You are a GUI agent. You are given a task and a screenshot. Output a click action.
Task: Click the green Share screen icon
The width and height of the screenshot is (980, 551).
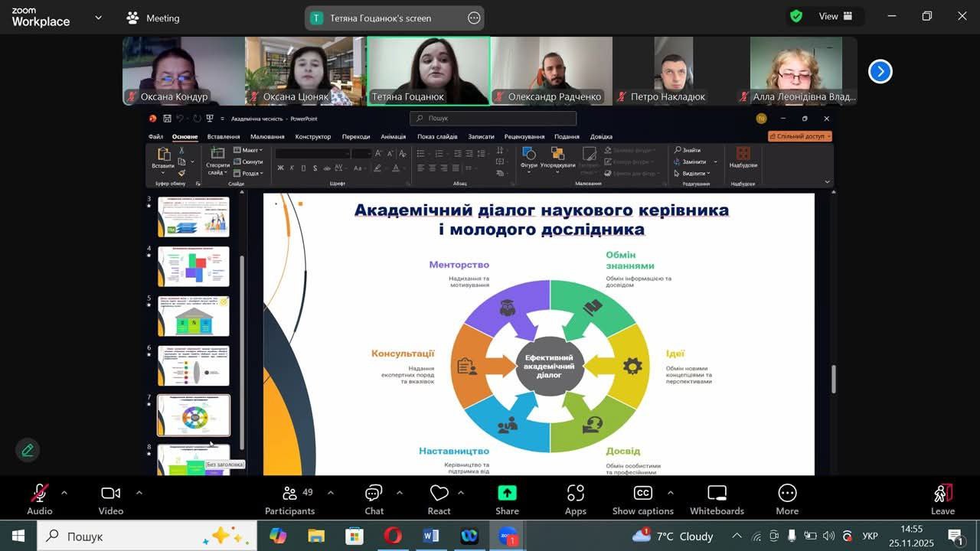[x=507, y=494]
